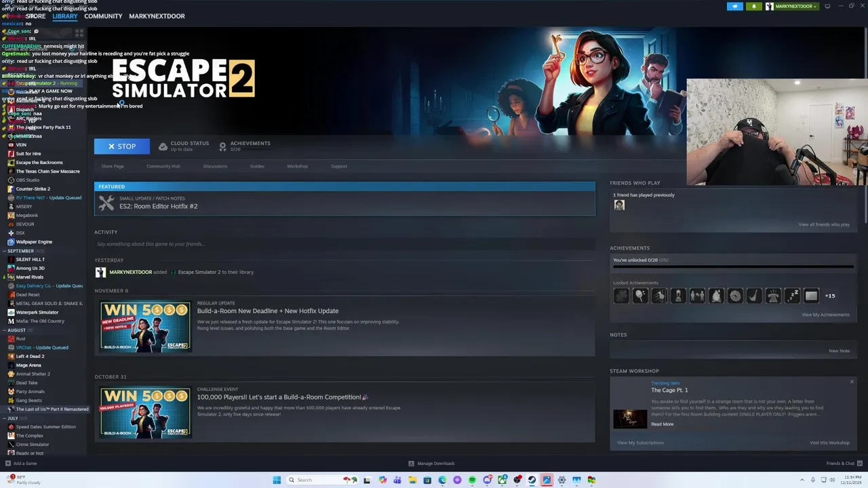This screenshot has width=868, height=488.
Task: Click New Note button
Action: [839, 351]
